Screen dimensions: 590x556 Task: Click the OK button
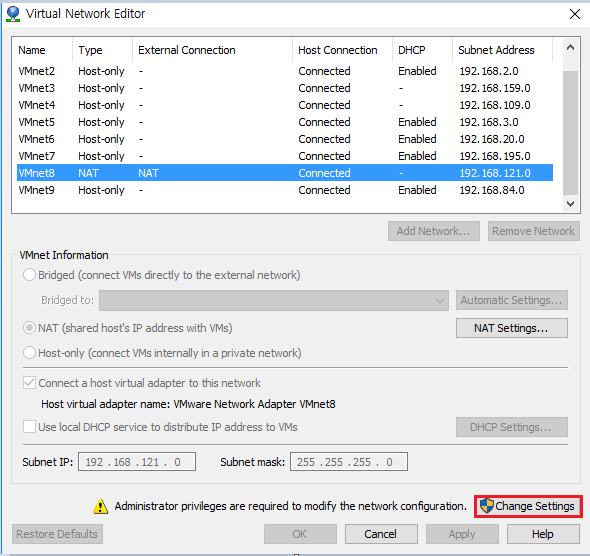tap(300, 534)
